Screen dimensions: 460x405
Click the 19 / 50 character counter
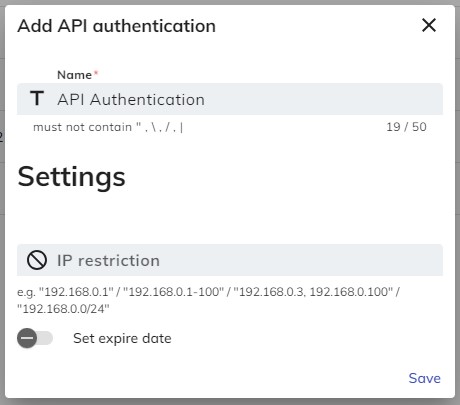406,127
